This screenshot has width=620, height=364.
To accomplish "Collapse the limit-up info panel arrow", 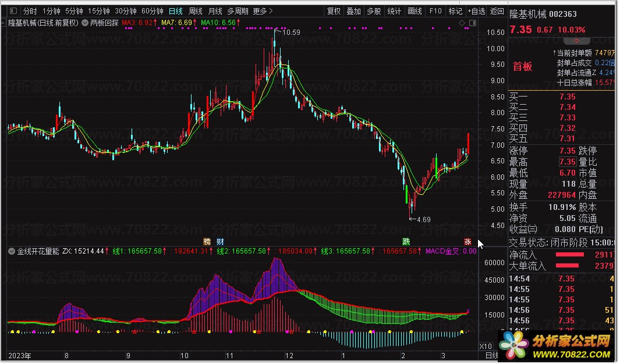I will pos(577,41).
